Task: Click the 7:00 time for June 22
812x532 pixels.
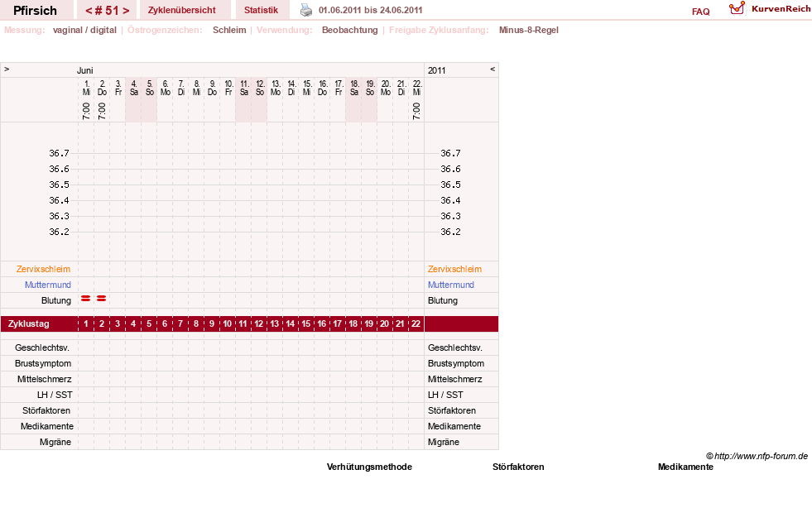Action: [x=417, y=111]
